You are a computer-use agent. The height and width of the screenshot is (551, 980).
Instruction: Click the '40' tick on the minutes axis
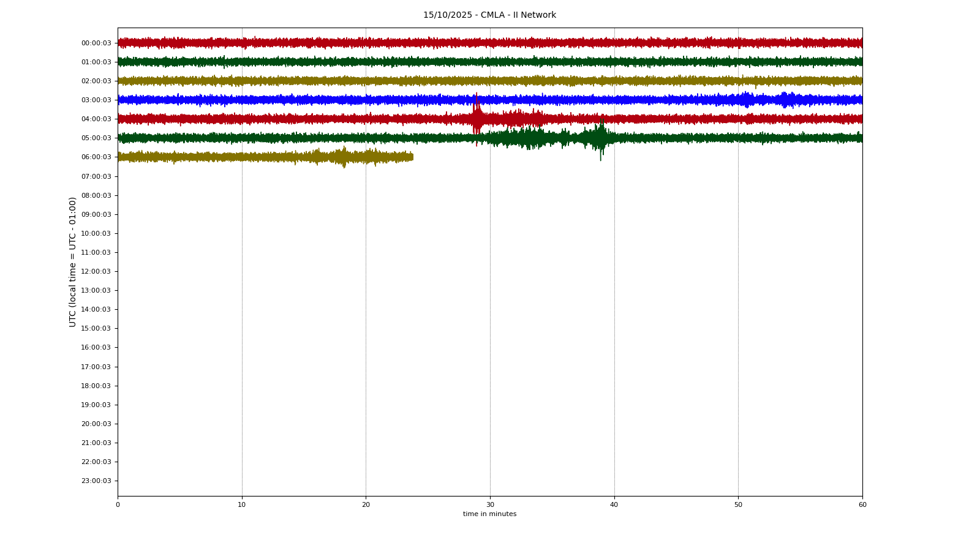tap(614, 504)
